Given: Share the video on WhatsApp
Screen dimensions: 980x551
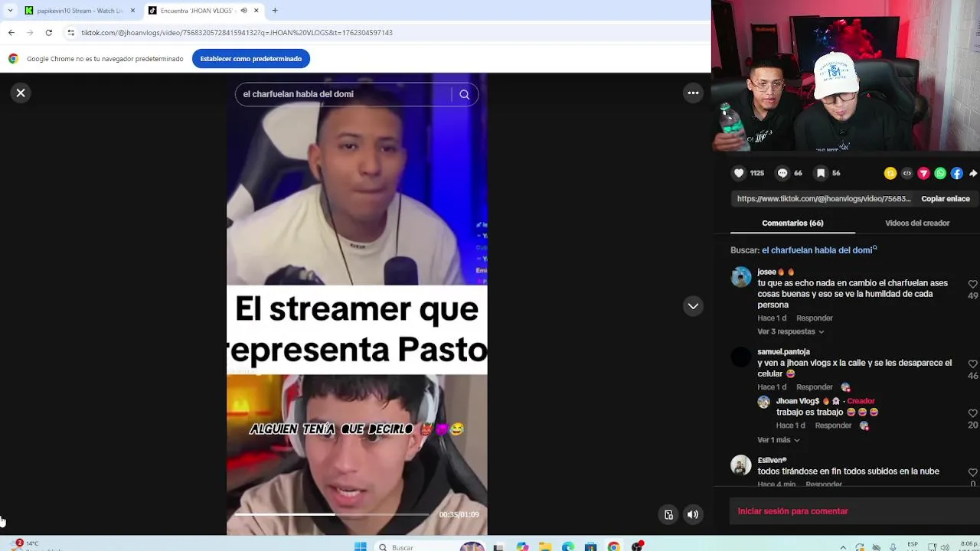Looking at the screenshot, I should [940, 174].
